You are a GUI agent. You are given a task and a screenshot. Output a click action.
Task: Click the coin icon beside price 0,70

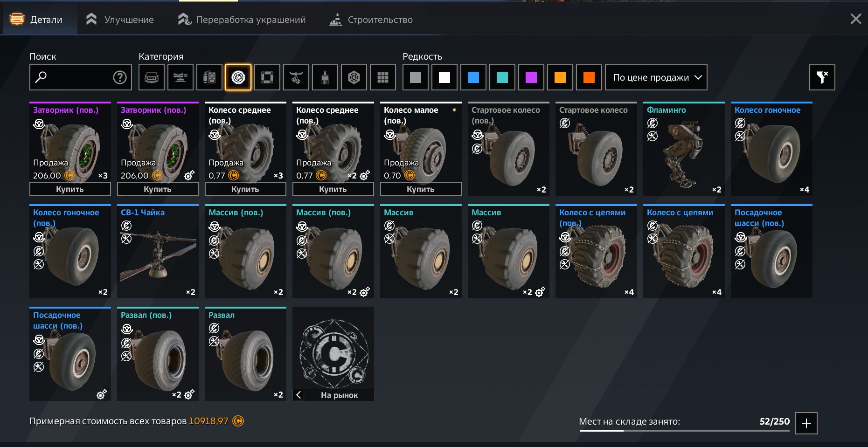[x=410, y=175]
